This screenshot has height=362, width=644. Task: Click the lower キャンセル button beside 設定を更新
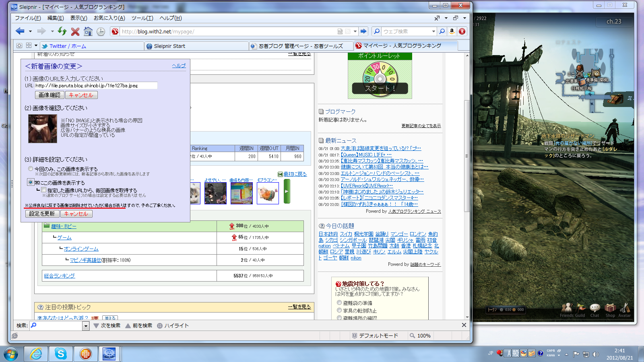coord(76,214)
